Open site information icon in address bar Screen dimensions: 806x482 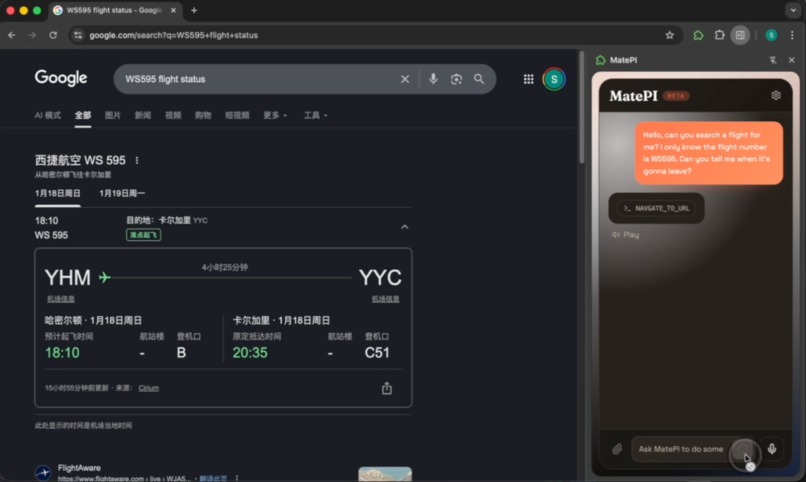click(x=78, y=35)
